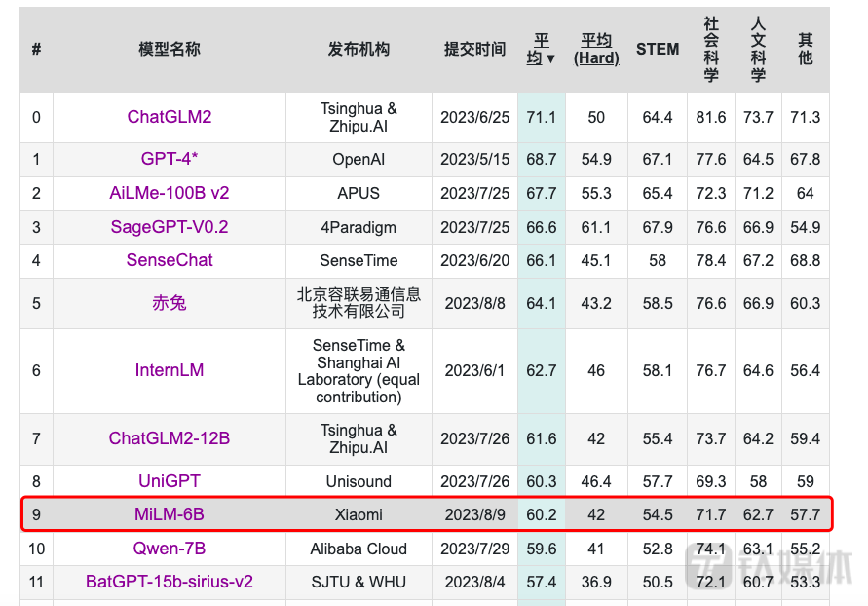Select MiLM-6B average score 60.2

[541, 514]
